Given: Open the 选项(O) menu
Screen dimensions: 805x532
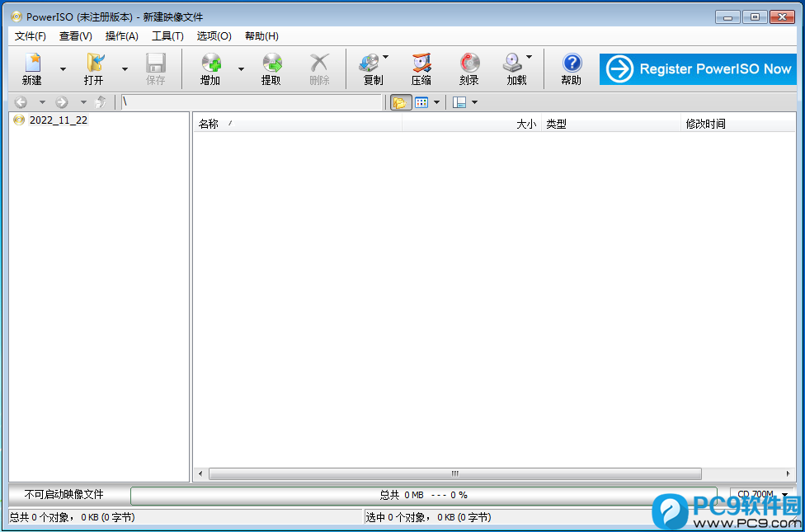Looking at the screenshot, I should point(214,36).
